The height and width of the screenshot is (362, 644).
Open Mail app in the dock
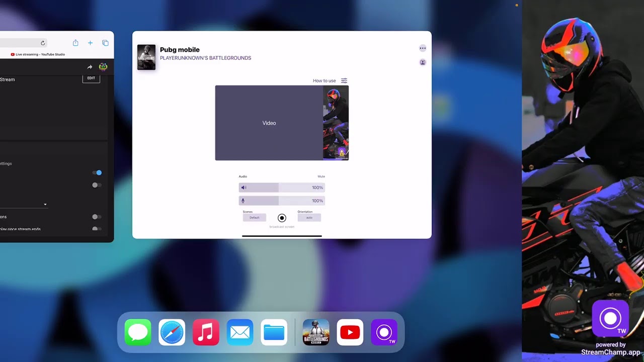(x=240, y=332)
